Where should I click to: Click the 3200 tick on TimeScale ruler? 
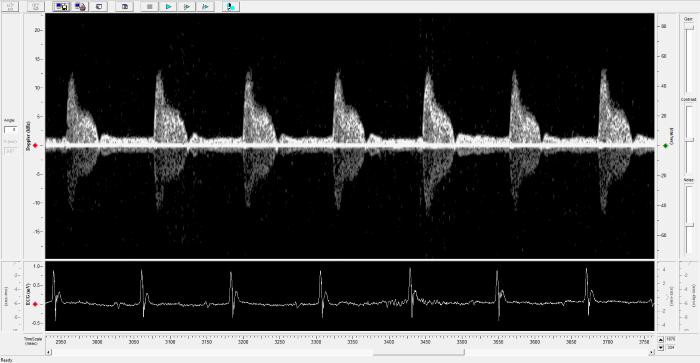coord(243,342)
